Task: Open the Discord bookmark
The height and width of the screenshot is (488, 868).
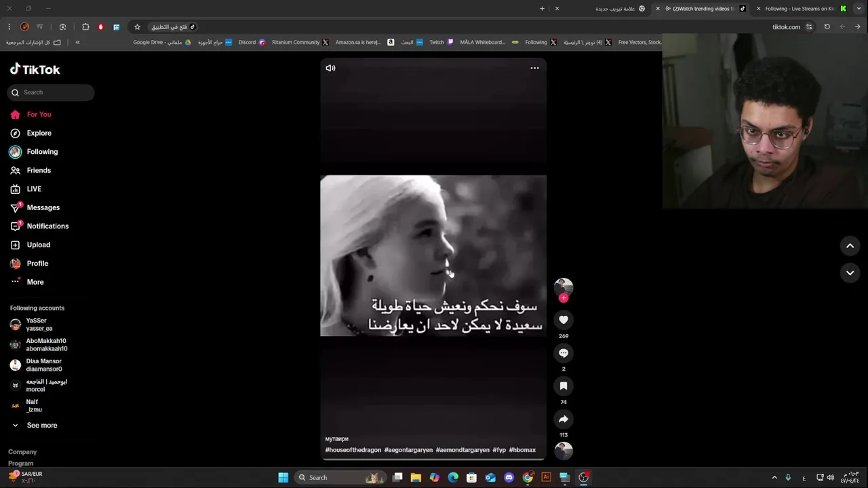Action: (x=252, y=42)
